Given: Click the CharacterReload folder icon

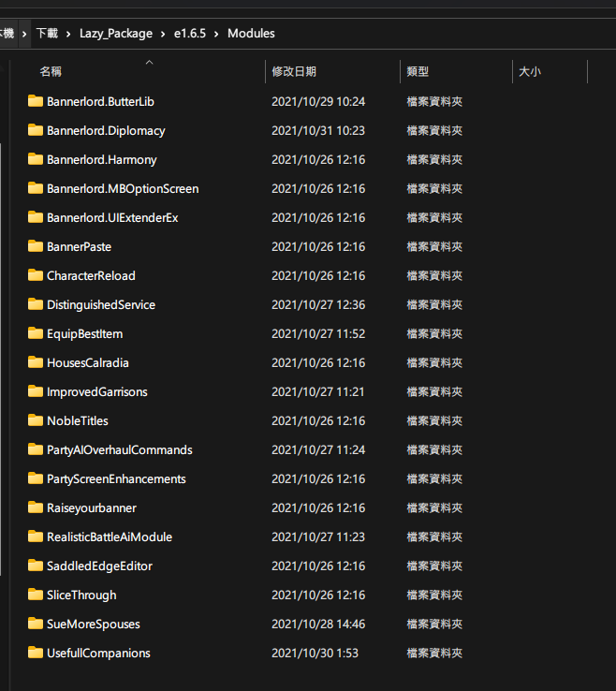Looking at the screenshot, I should point(36,275).
